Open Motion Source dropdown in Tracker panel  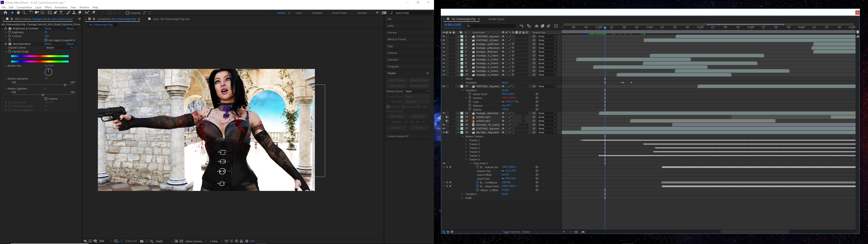(x=417, y=91)
